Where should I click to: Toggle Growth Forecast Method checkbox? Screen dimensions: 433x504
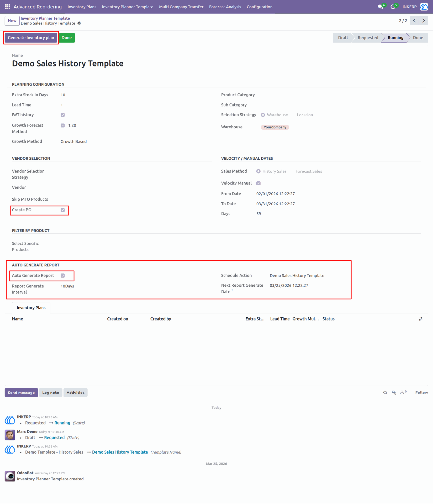63,125
